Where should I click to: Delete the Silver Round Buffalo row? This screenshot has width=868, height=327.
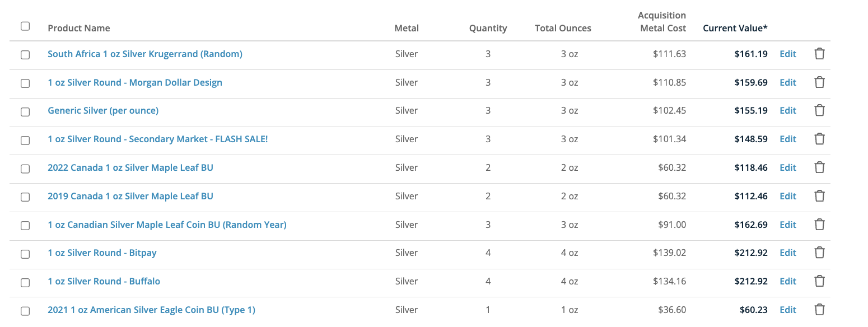click(819, 281)
